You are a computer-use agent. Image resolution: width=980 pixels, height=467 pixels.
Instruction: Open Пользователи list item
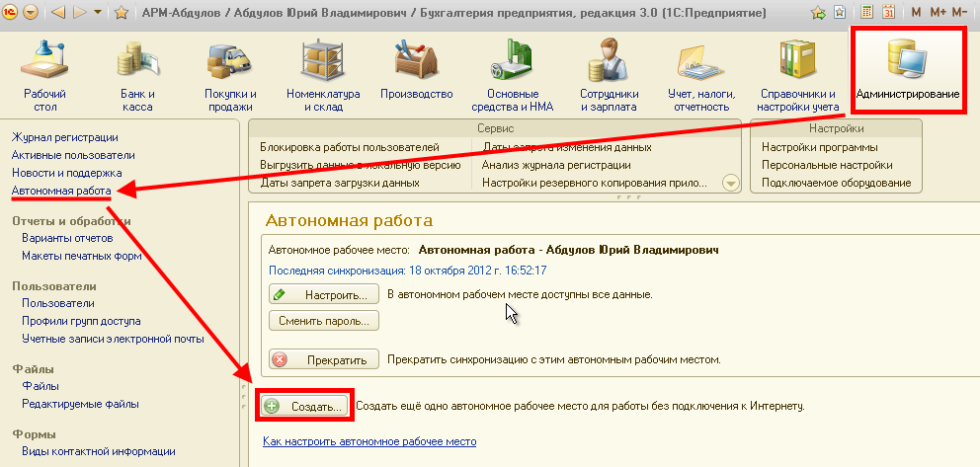[58, 303]
